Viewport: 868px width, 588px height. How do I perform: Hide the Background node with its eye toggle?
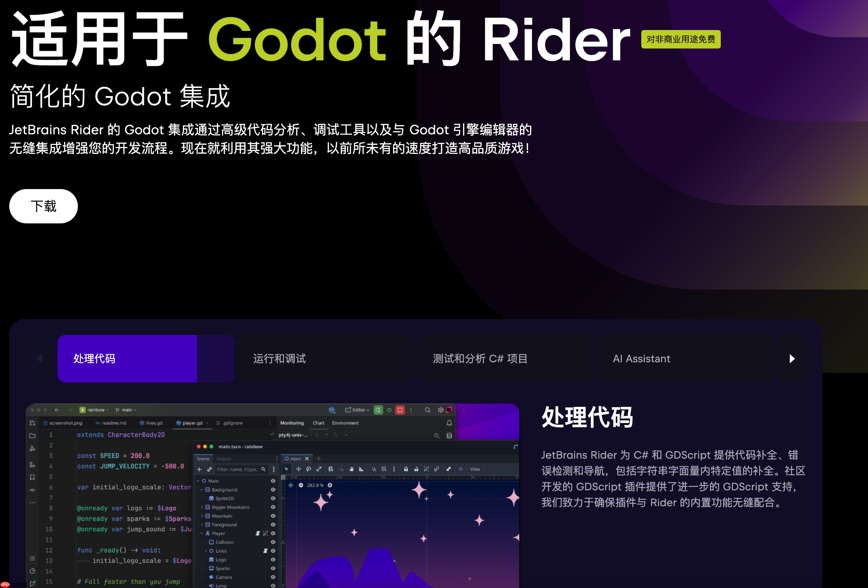pyautogui.click(x=273, y=490)
